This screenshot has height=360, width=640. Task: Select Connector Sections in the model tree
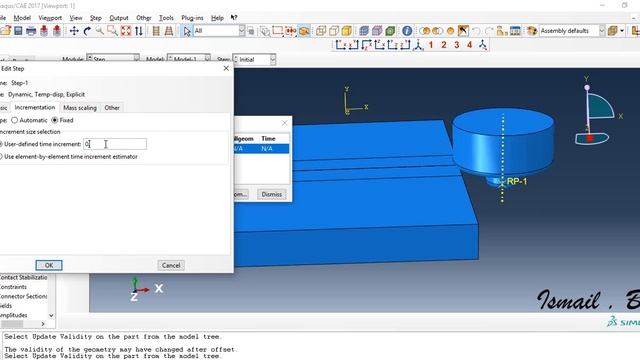pyautogui.click(x=24, y=296)
